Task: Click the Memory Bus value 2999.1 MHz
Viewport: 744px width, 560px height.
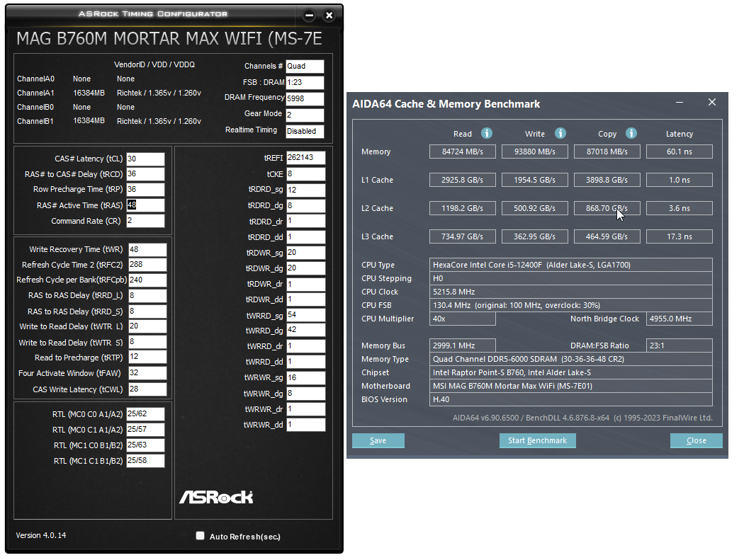Action: click(x=463, y=345)
